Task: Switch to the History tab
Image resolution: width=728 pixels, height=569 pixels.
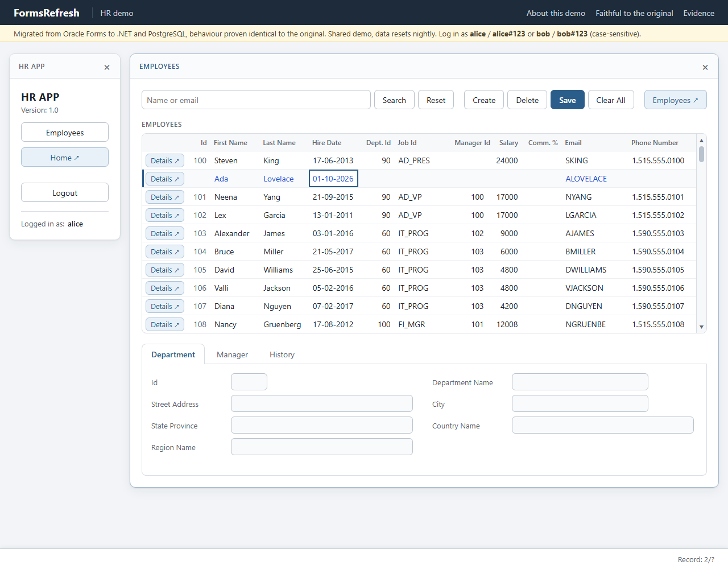Action: pyautogui.click(x=282, y=354)
